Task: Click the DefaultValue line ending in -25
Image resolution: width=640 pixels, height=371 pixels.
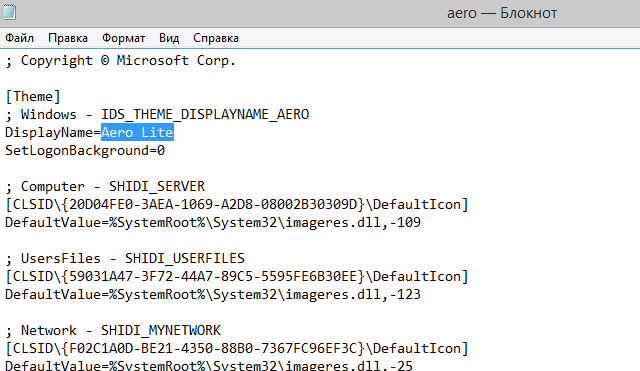Action: pyautogui.click(x=209, y=365)
